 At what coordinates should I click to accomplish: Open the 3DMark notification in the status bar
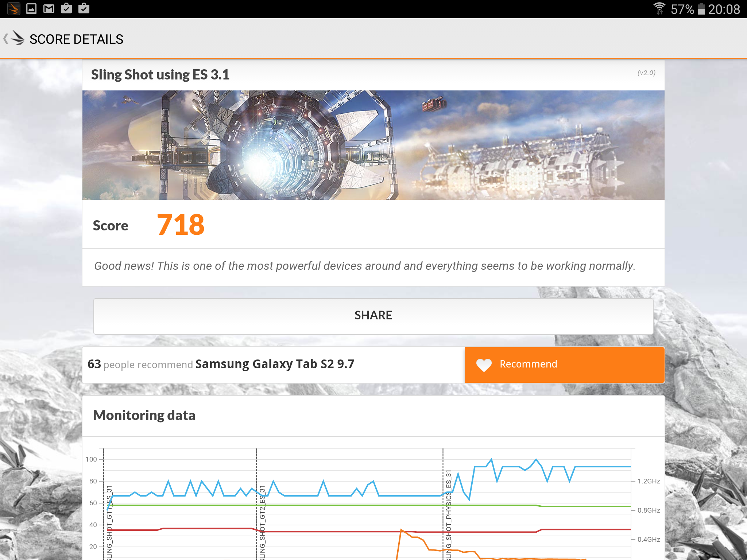pyautogui.click(x=13, y=8)
